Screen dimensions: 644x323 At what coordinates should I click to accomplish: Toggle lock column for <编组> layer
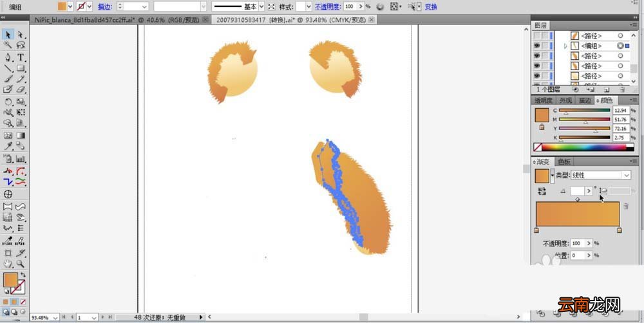click(x=545, y=46)
